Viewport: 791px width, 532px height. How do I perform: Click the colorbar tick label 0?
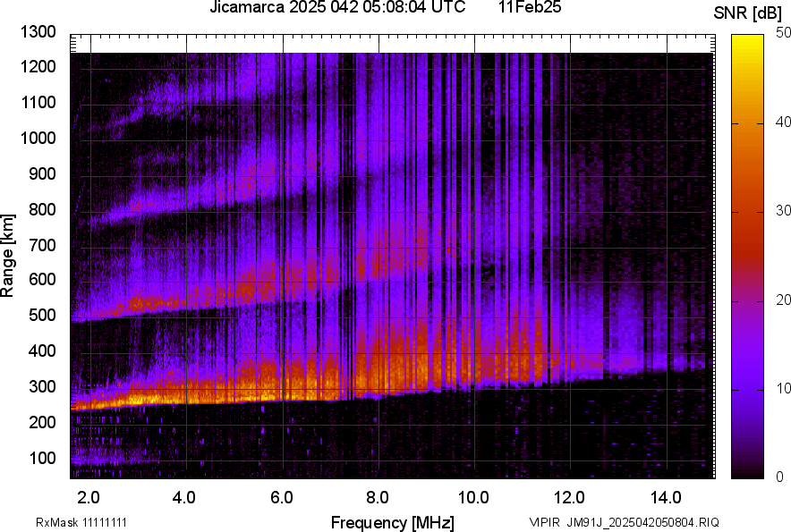[x=779, y=477]
